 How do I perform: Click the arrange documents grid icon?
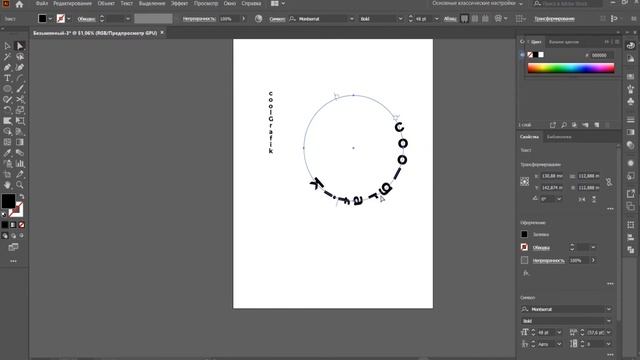click(275, 4)
